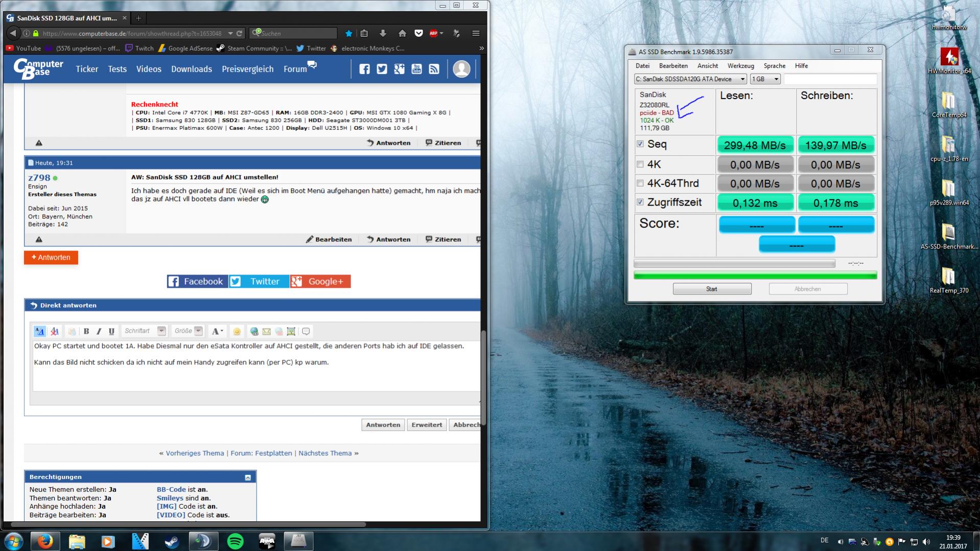
Task: Insert a link with the globe icon
Action: coord(254,331)
